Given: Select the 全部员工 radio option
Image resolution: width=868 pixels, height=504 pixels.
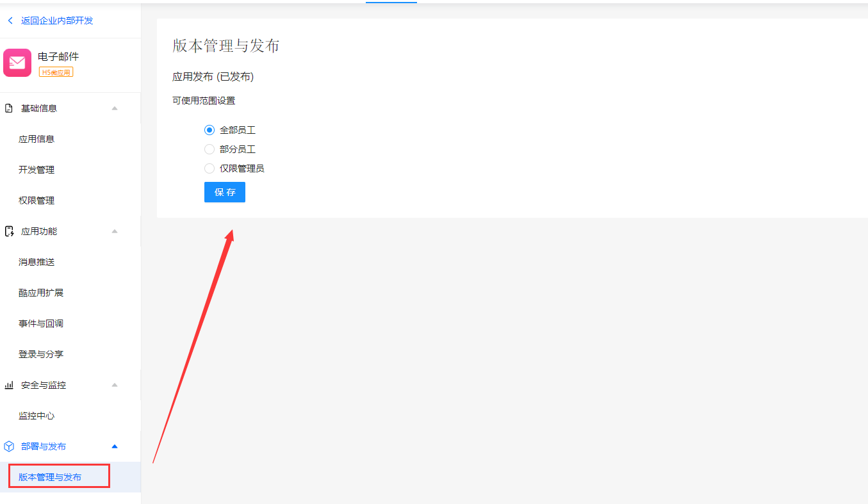Looking at the screenshot, I should coord(209,130).
